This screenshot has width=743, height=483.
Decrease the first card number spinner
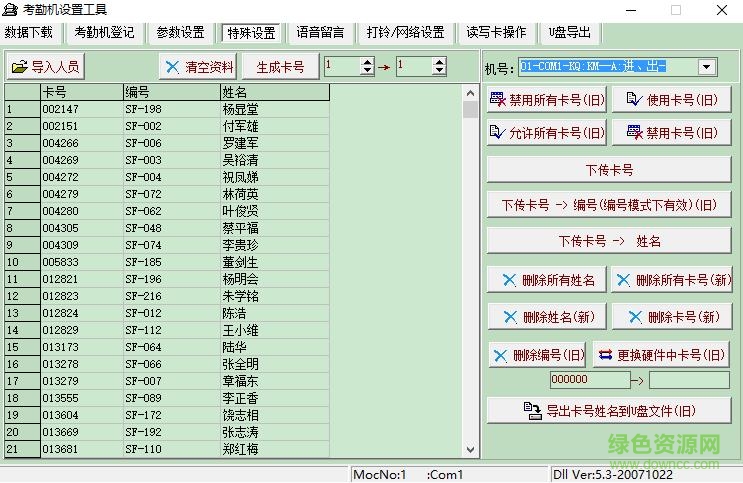click(x=367, y=71)
